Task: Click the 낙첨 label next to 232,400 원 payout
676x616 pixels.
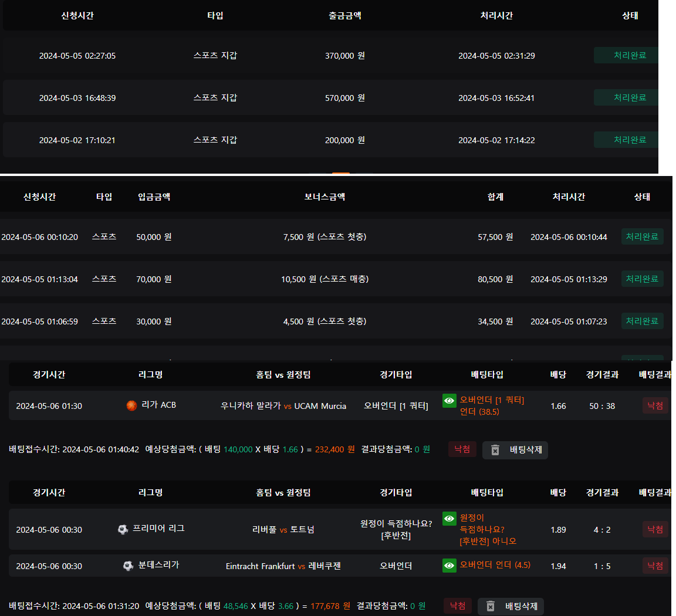Action: point(462,449)
